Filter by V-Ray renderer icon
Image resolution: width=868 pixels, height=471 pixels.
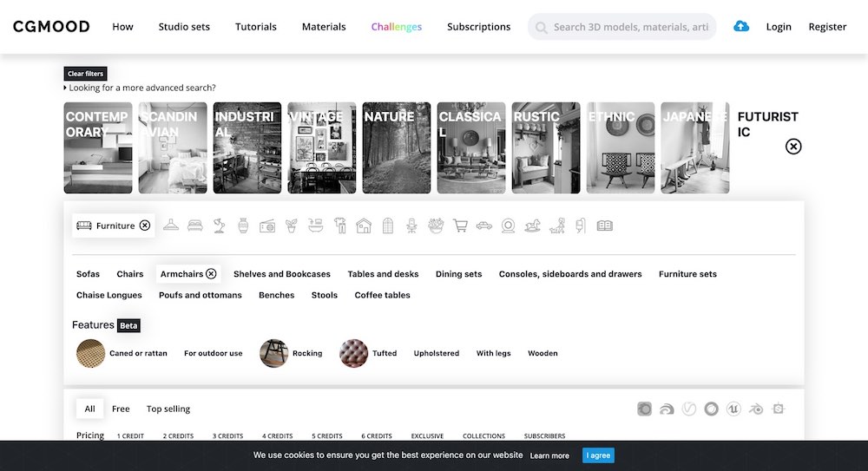point(688,409)
